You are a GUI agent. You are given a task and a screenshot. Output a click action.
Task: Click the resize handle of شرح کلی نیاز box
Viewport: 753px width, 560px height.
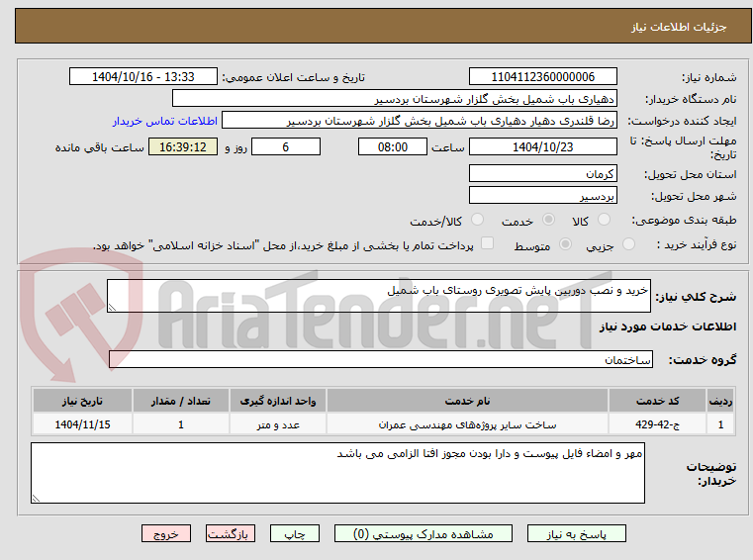[112, 308]
